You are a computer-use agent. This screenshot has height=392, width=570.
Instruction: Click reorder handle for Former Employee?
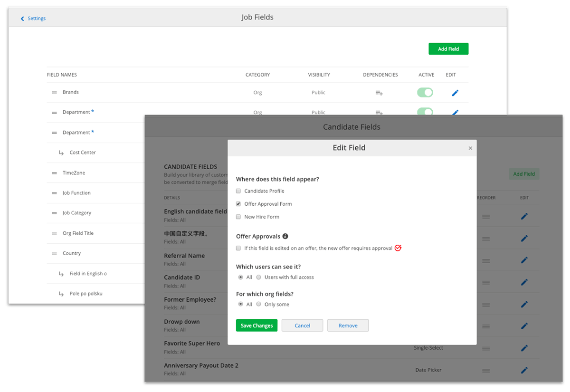(486, 305)
